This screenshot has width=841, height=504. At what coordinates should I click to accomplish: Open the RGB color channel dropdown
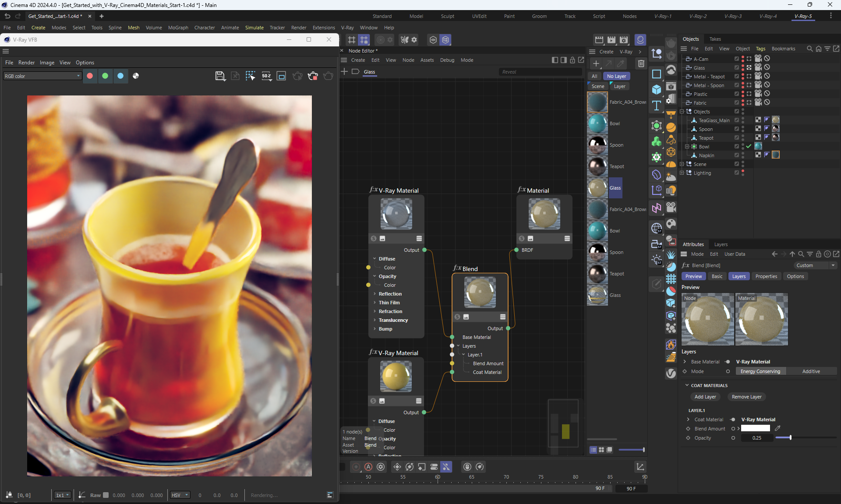coord(42,76)
